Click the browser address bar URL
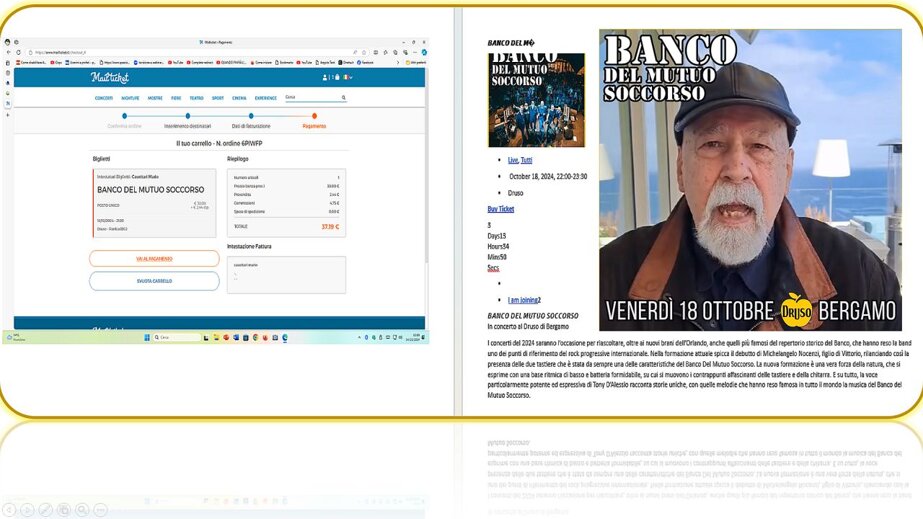This screenshot has width=923, height=519. (60, 52)
